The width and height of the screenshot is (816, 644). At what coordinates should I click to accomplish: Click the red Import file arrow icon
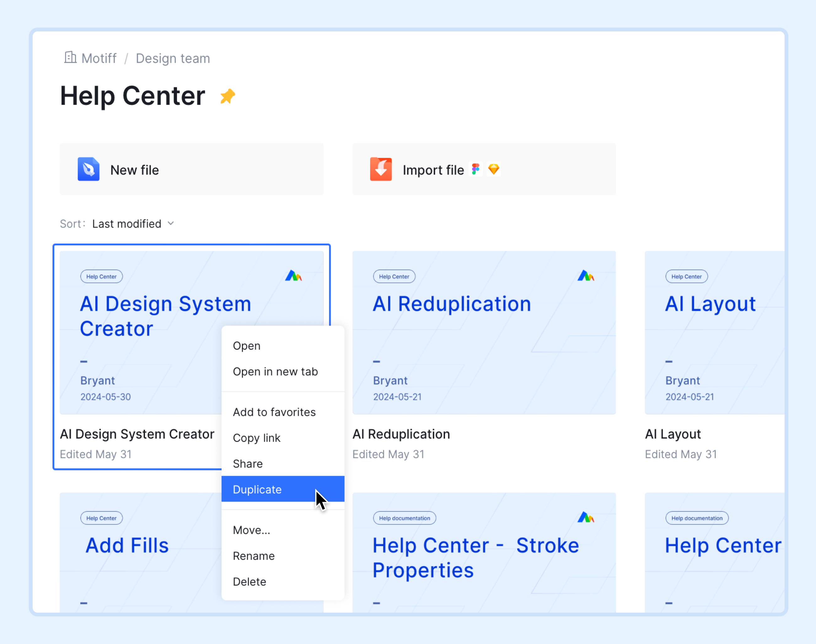381,169
